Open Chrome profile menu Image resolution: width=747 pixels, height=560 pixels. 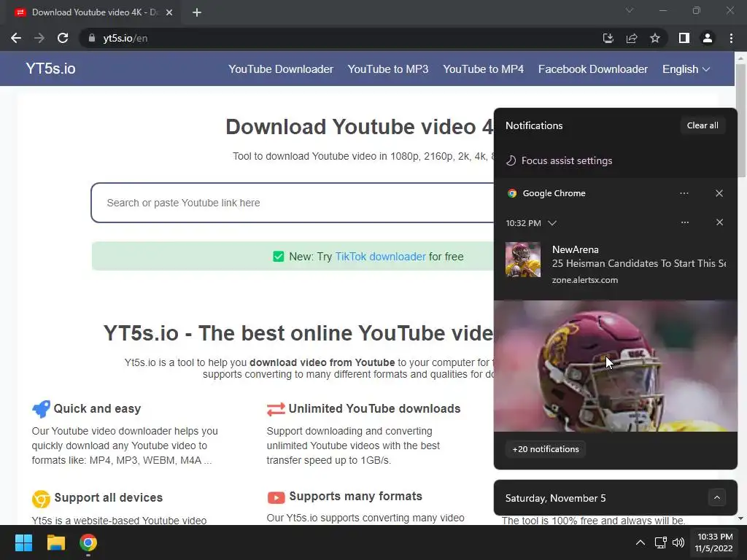click(708, 38)
